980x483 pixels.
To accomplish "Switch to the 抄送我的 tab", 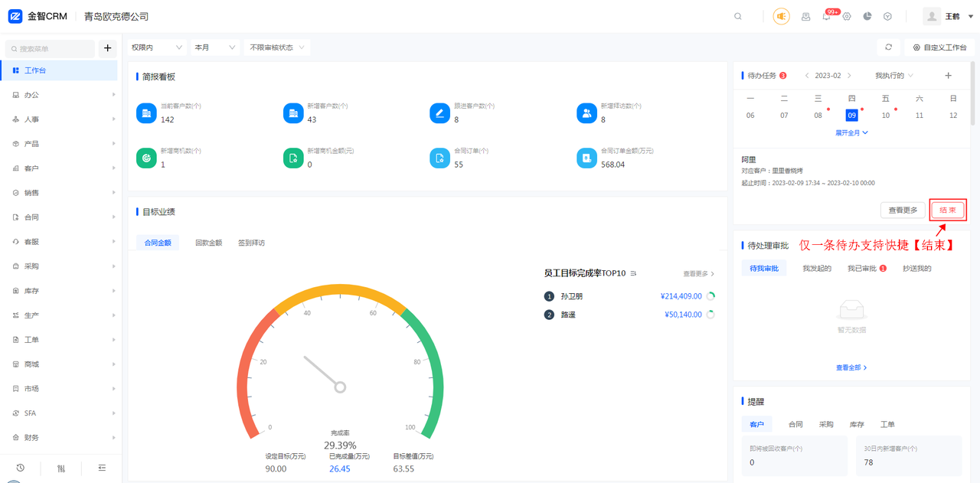I will click(917, 269).
